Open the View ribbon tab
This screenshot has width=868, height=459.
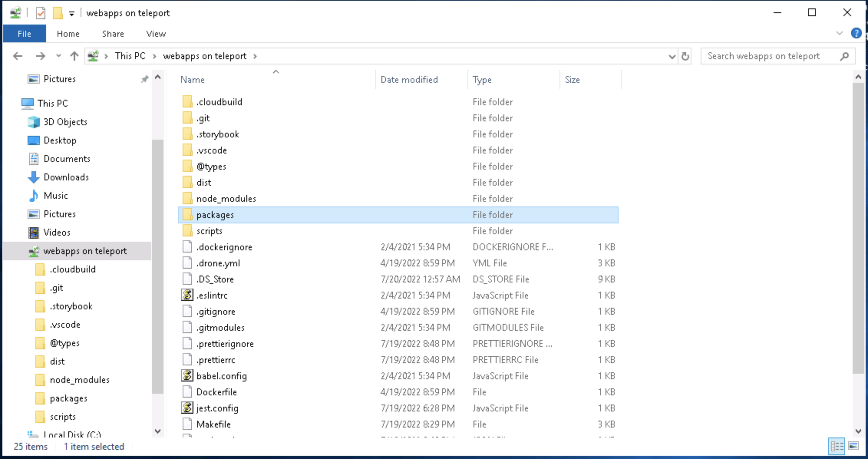pyautogui.click(x=156, y=34)
